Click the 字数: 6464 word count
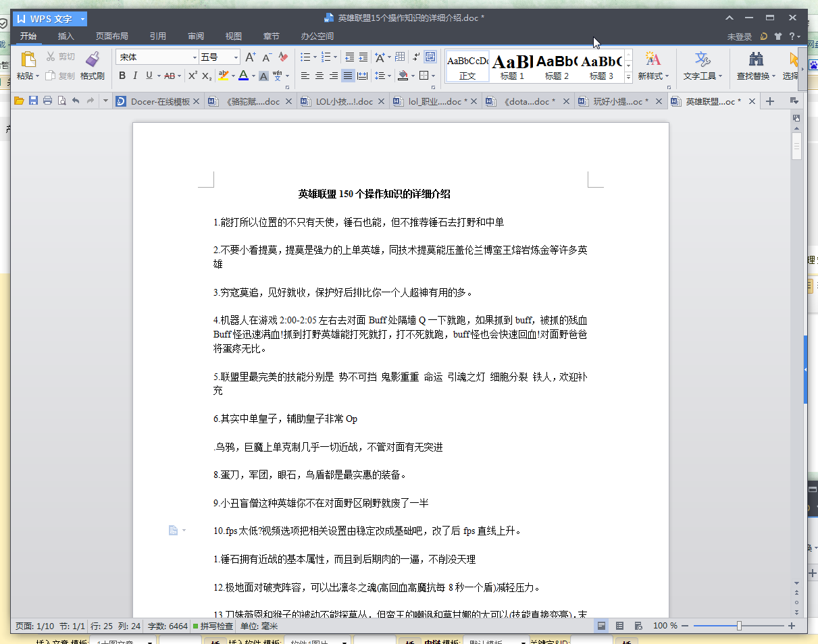 pos(168,626)
